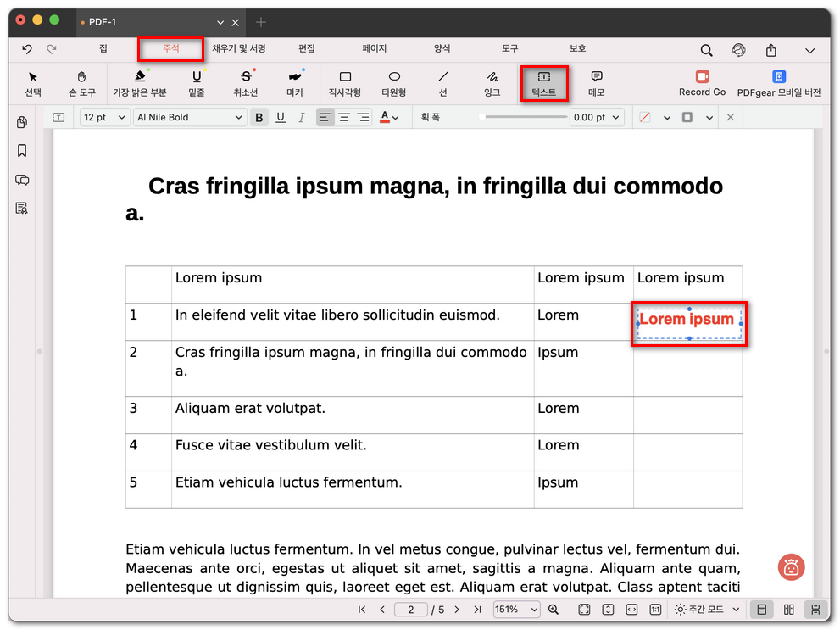This screenshot has width=840, height=630.
Task: Toggle bold text formatting
Action: 259,118
